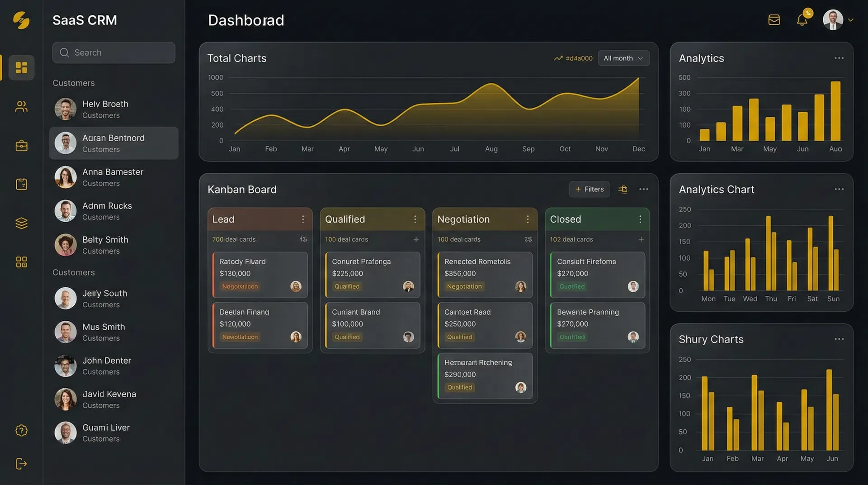Open the user profile avatar dropdown
The height and width of the screenshot is (485, 868).
coord(838,20)
